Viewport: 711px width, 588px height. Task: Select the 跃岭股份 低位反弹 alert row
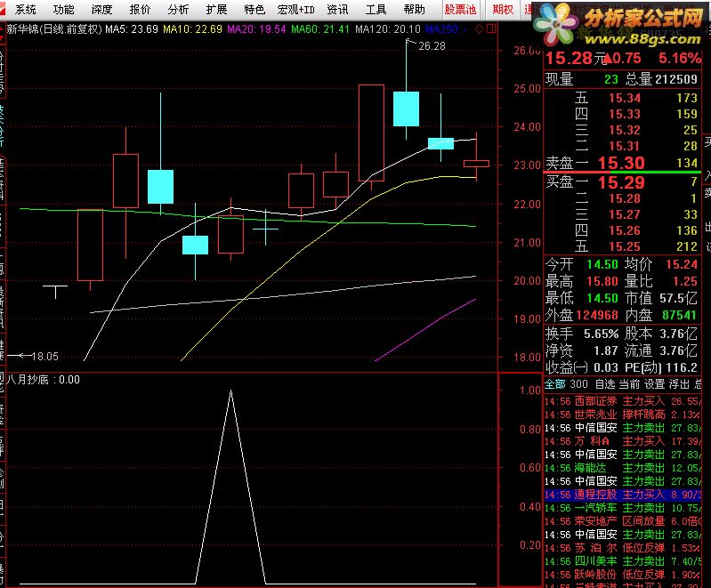pyautogui.click(x=623, y=575)
